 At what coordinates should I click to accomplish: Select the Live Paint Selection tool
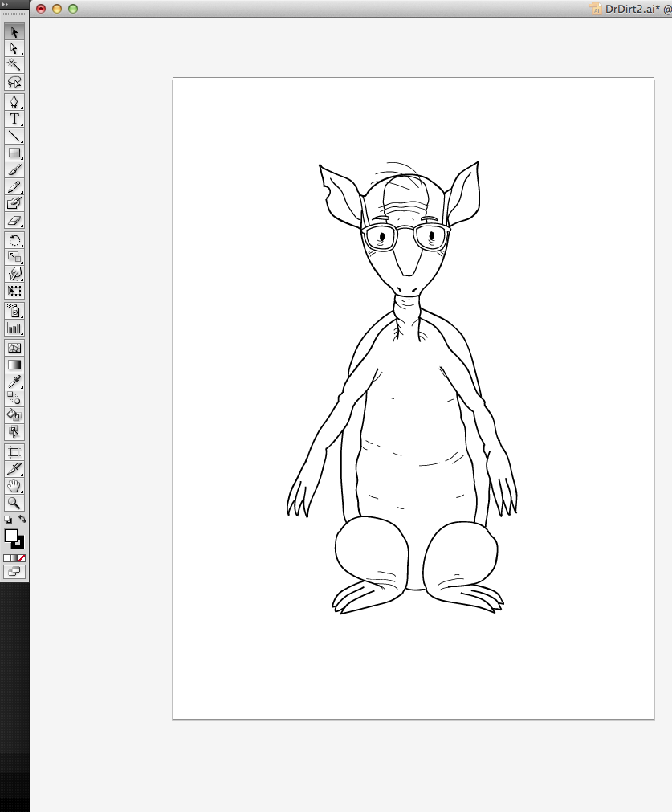[x=14, y=432]
